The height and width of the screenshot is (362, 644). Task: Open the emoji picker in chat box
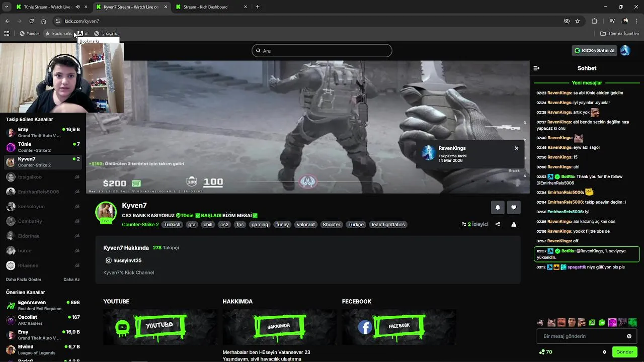[x=629, y=336]
